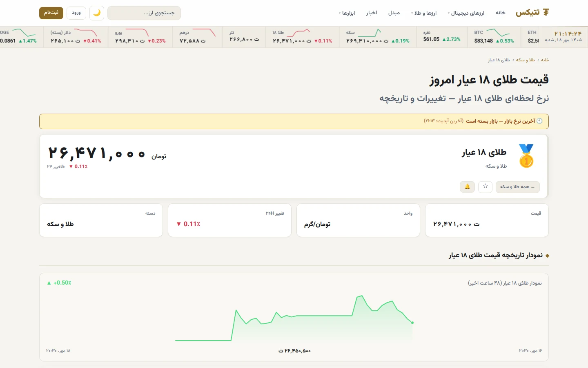The image size is (588, 368).
Task: Open the اخبار menu item
Action: coord(372,13)
